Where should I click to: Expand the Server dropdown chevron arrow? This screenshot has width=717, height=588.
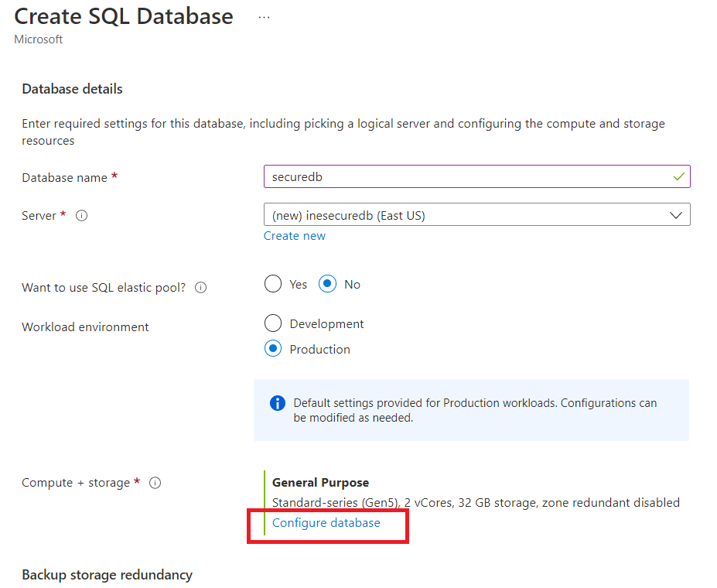(x=675, y=215)
